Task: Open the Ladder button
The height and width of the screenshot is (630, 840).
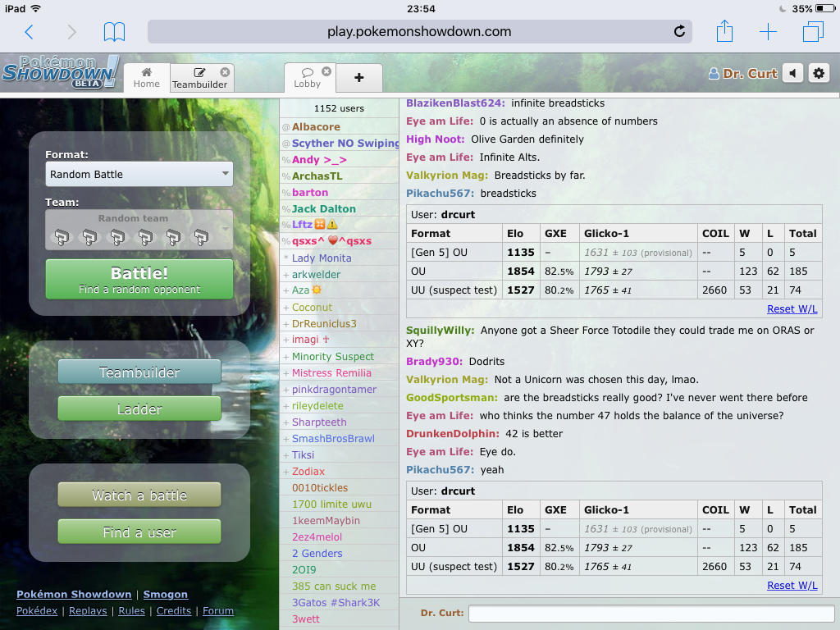Action: (x=139, y=409)
